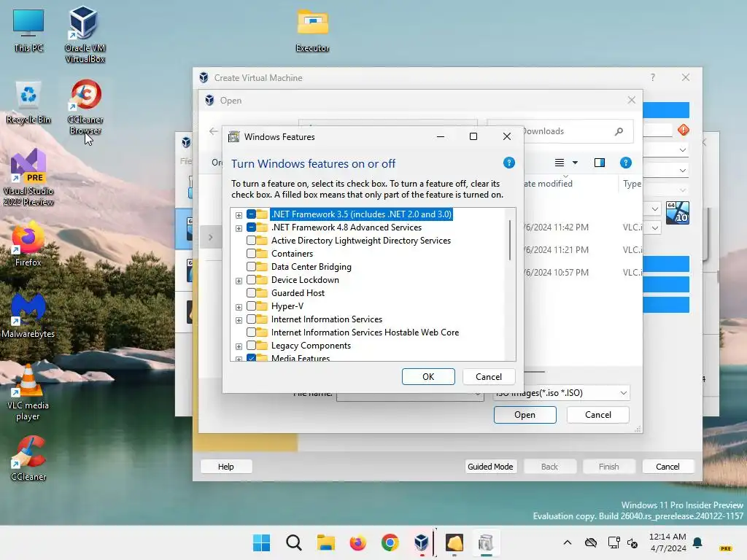Switch to VirtualBox on taskbar
The image size is (747, 560).
pos(421,542)
